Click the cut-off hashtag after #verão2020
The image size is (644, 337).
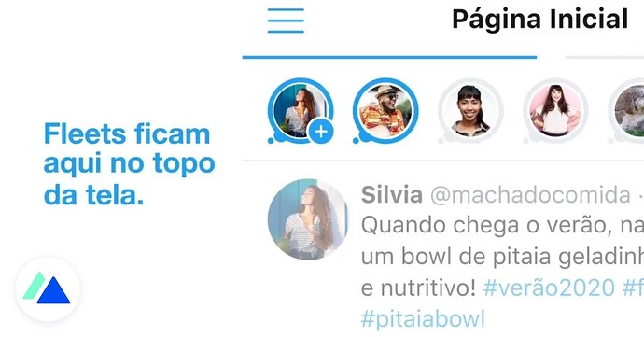tap(633, 288)
